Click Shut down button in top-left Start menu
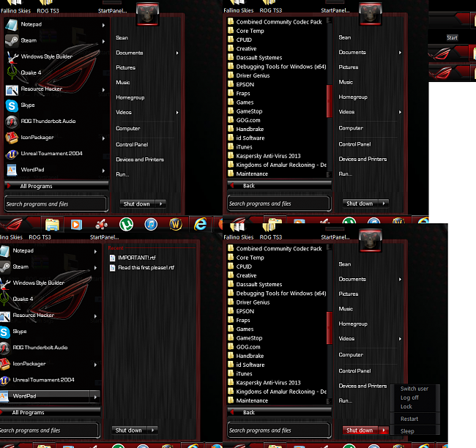476x448 pixels. (x=137, y=204)
